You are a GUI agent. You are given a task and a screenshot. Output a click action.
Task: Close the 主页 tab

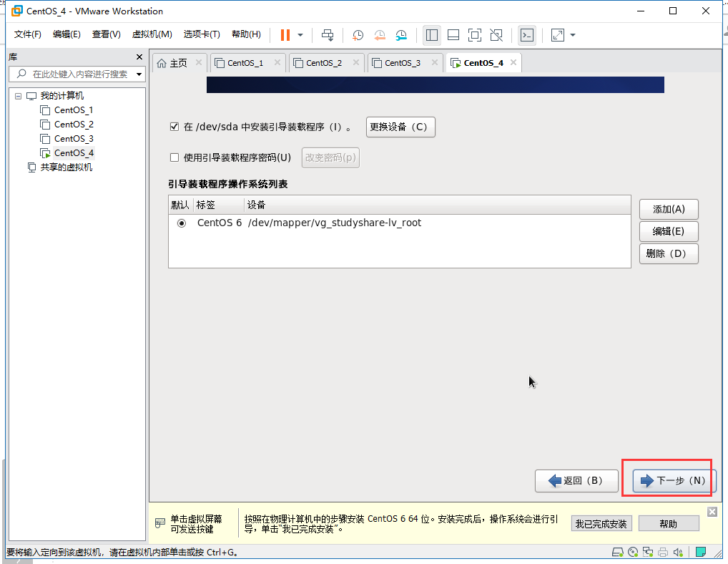tap(198, 62)
